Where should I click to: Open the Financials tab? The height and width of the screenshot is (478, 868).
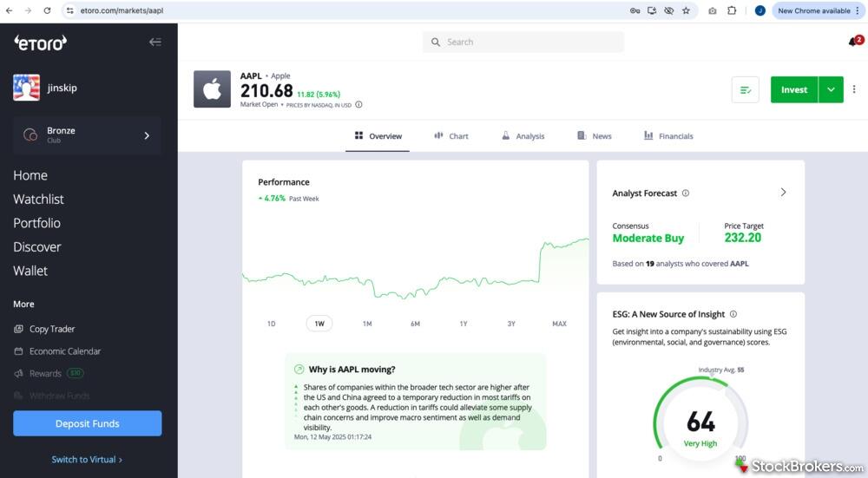point(668,136)
